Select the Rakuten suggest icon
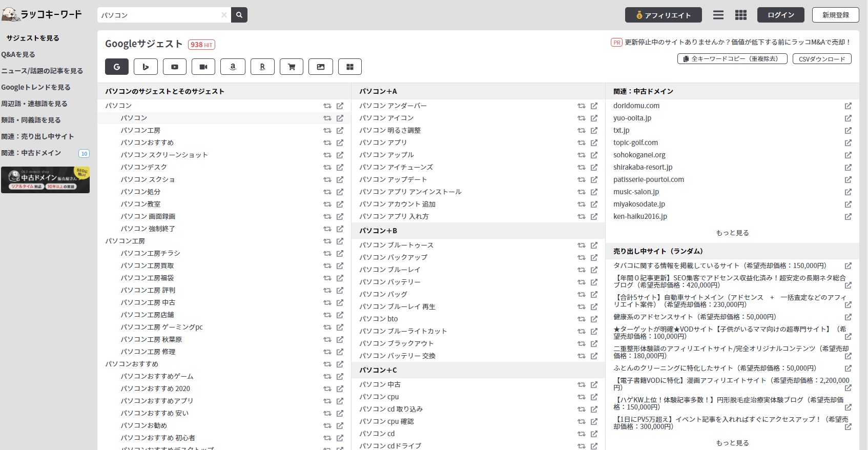Image resolution: width=868 pixels, height=450 pixels. (262, 67)
